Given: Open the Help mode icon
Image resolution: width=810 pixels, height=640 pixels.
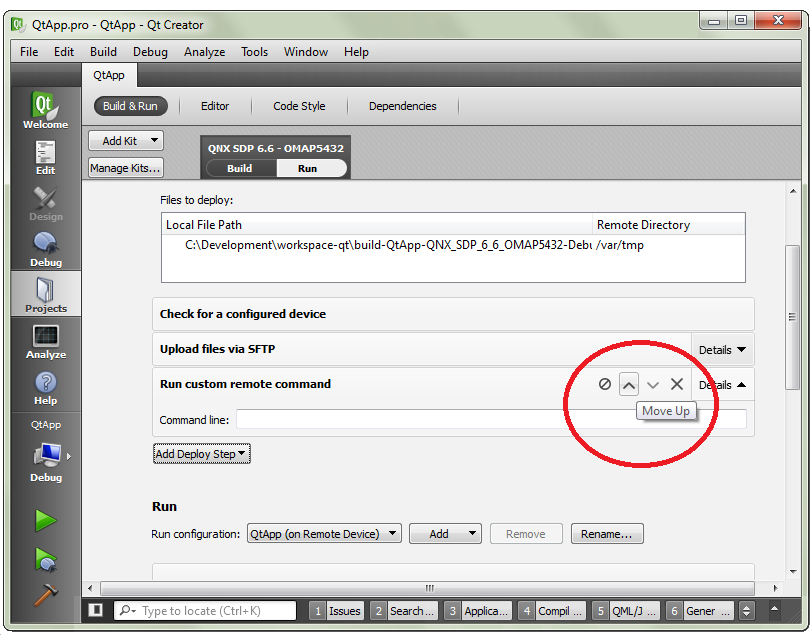Looking at the screenshot, I should point(45,387).
